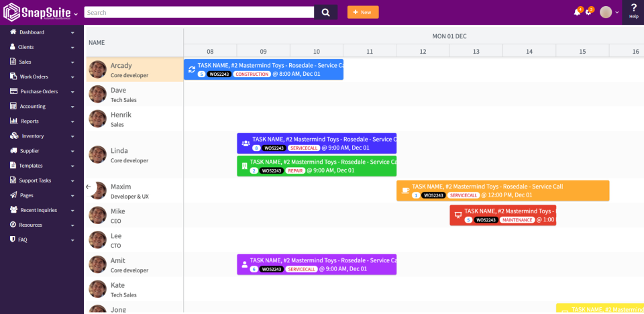This screenshot has height=314, width=644.
Task: Expand the Sales menu chevron
Action: (72, 62)
